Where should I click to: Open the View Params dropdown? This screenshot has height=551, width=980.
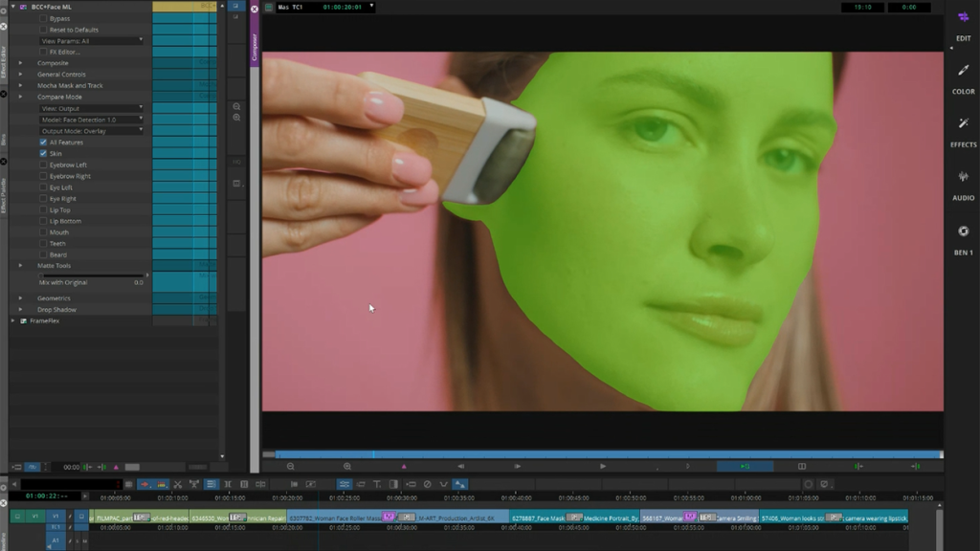click(91, 41)
